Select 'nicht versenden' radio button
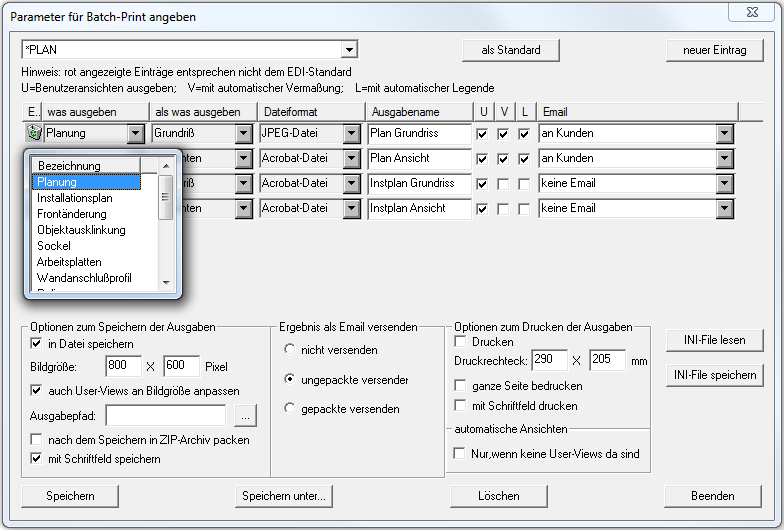 [290, 349]
